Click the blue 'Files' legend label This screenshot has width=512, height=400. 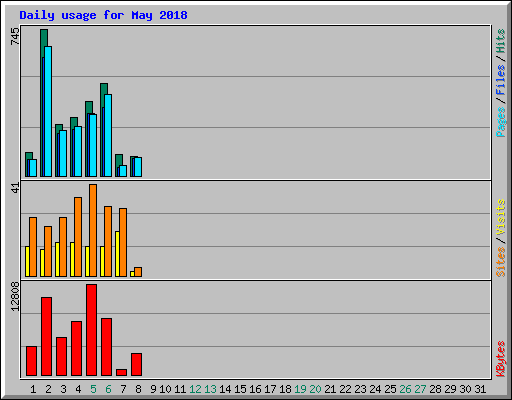(500, 79)
